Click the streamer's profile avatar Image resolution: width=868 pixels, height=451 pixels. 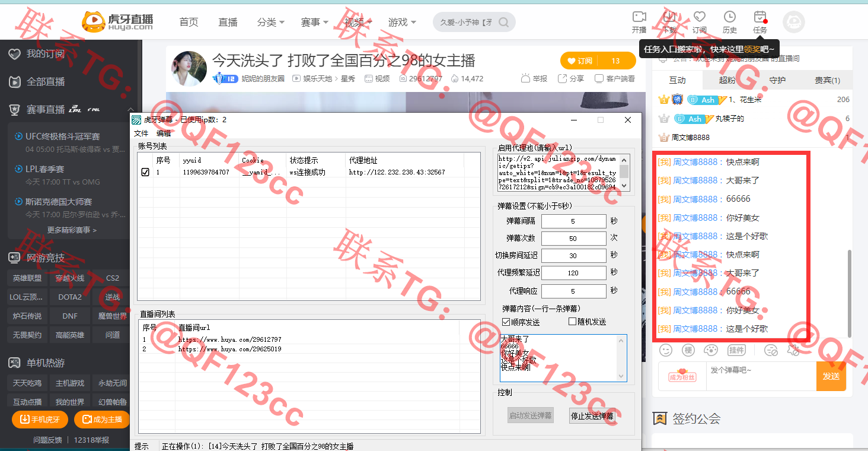189,68
